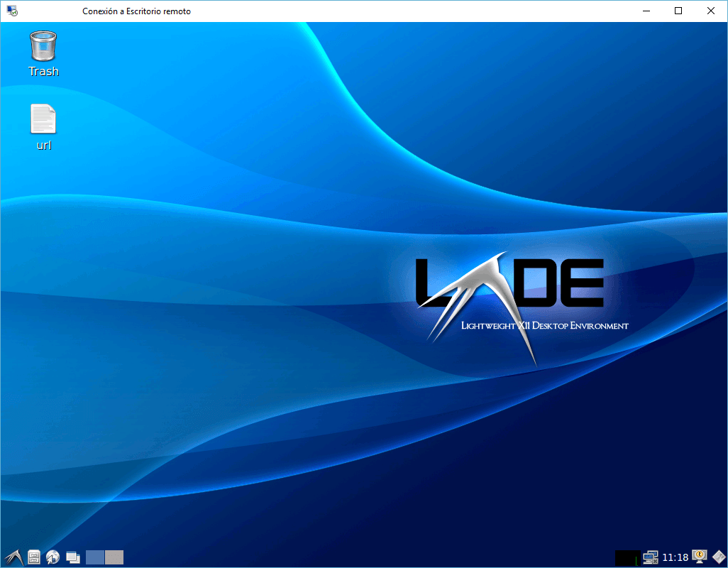
Task: Click the CPU usage monitor graph
Action: 627,558
